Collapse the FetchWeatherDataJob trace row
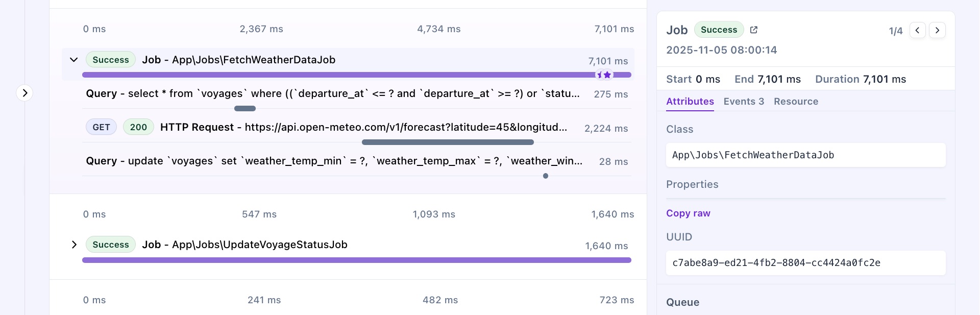 pyautogui.click(x=73, y=60)
